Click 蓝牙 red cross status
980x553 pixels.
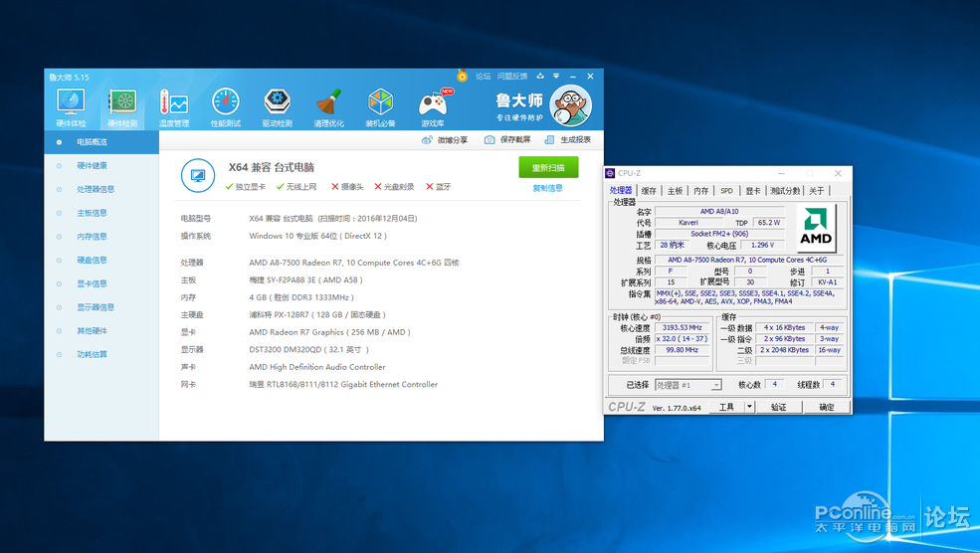click(438, 187)
